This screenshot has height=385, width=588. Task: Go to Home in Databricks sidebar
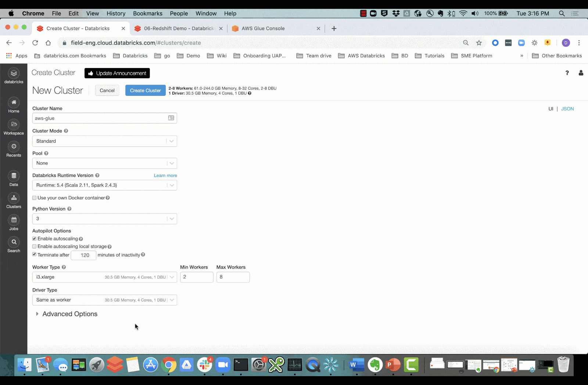14,105
